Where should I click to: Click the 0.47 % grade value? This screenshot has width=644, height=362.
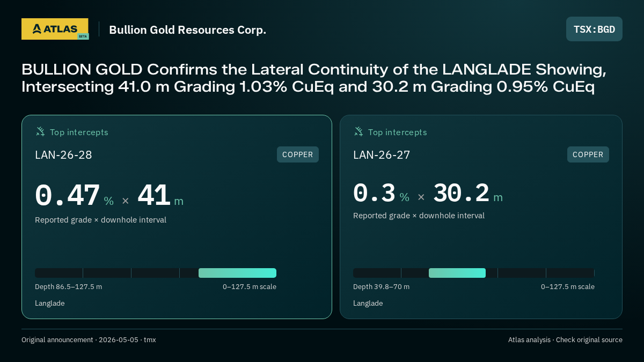point(74,196)
